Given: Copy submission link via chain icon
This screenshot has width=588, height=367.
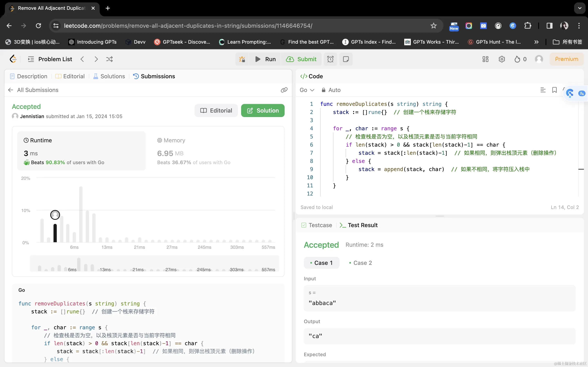Looking at the screenshot, I should pos(284,90).
